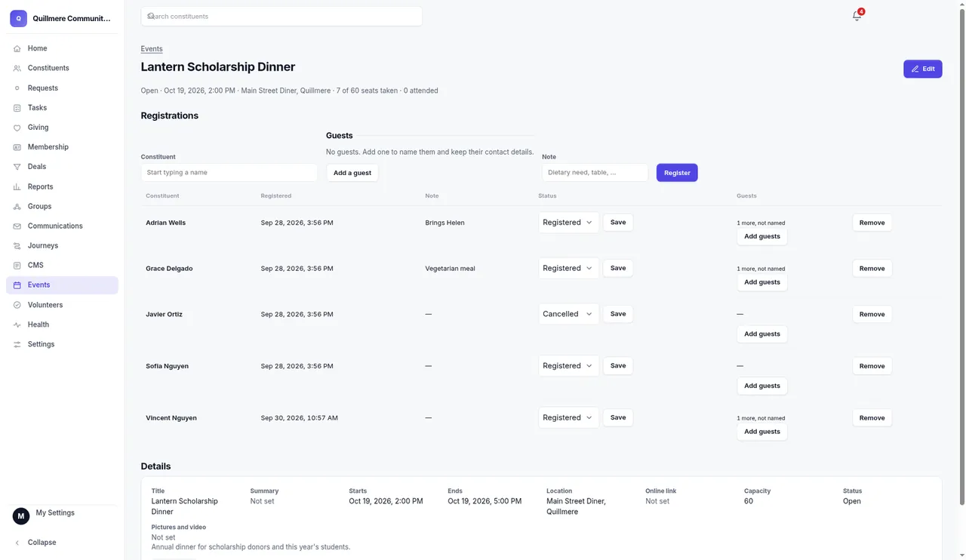
Task: Click the Home house icon in sidebar
Action: (17, 48)
